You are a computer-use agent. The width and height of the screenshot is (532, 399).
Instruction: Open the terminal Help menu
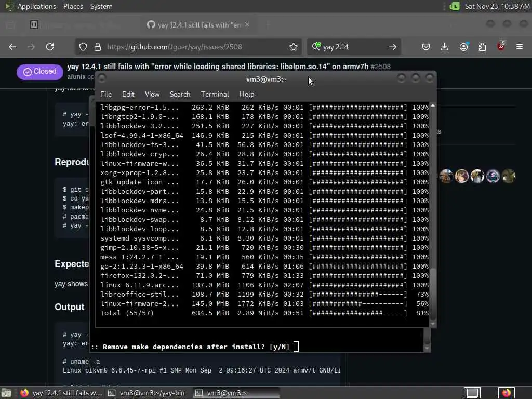coord(247,95)
